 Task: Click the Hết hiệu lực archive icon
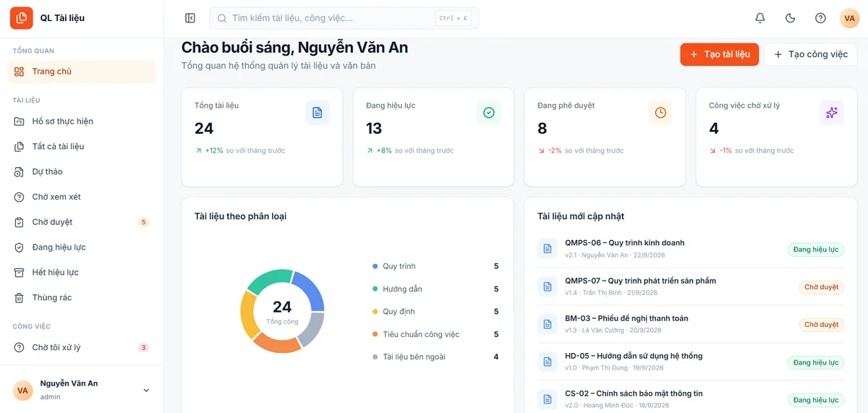[x=19, y=273]
